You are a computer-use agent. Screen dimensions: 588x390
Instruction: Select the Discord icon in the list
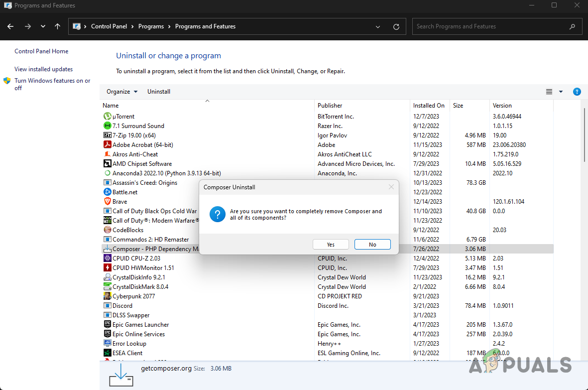point(107,305)
